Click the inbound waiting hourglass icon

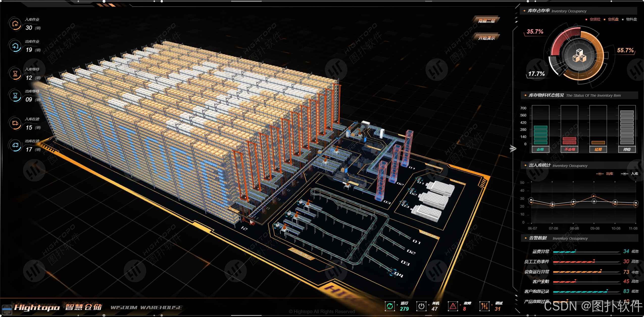pos(15,74)
